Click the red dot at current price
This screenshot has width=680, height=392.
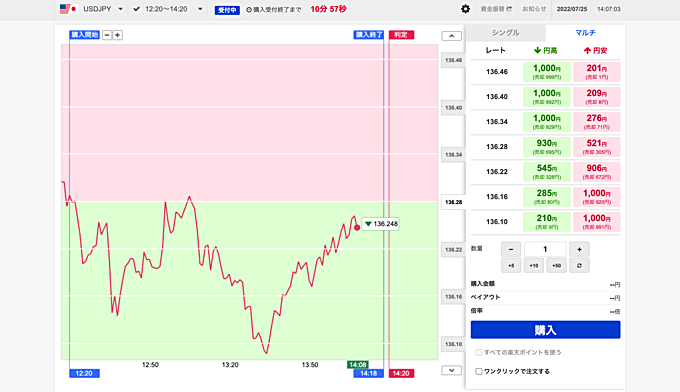[357, 227]
